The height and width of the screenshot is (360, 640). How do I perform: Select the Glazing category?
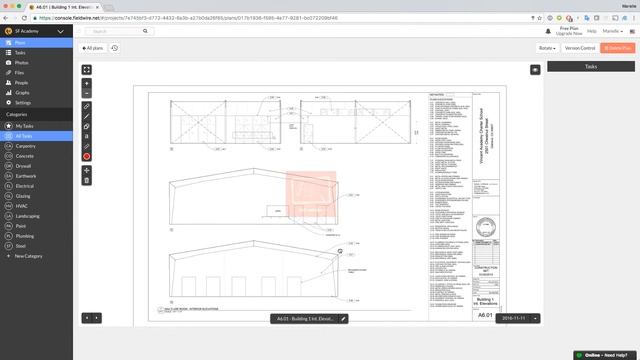click(x=36, y=196)
